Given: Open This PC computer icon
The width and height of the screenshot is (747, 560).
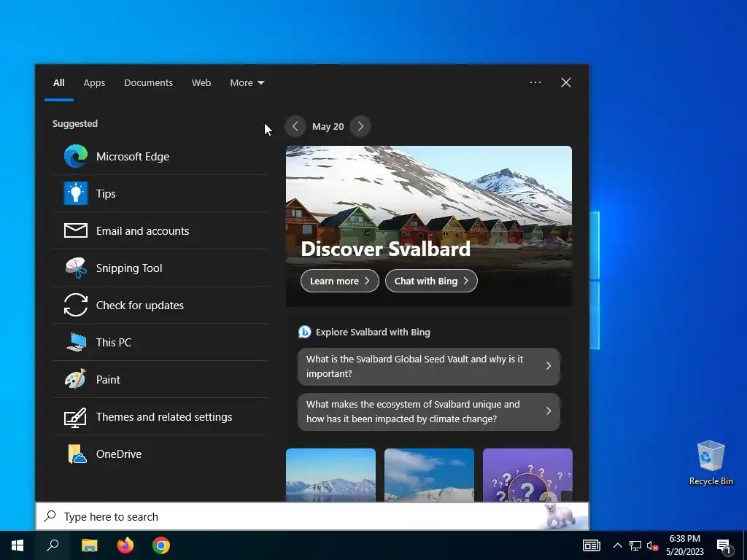Looking at the screenshot, I should (x=76, y=342).
